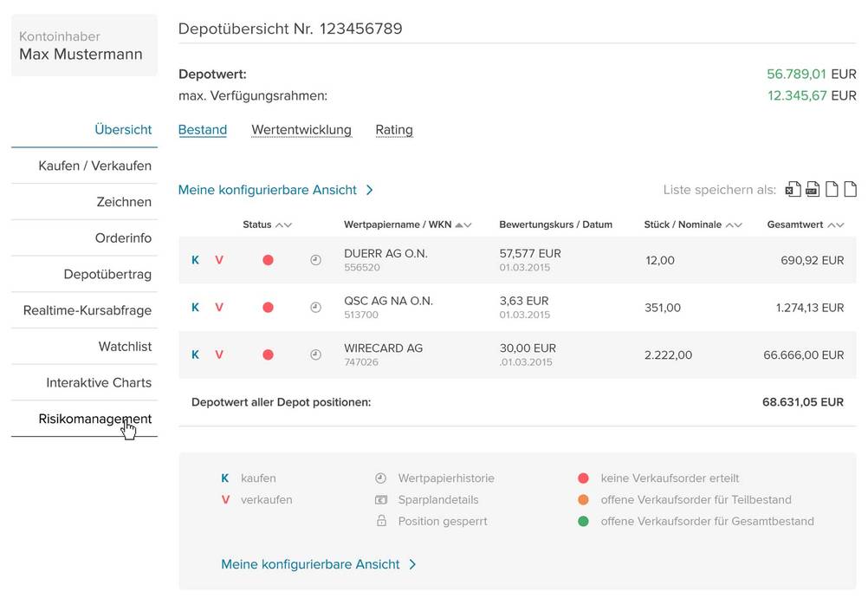Sort Status column descending with down arrow
Image resolution: width=868 pixels, height=605 pixels.
pos(288,225)
